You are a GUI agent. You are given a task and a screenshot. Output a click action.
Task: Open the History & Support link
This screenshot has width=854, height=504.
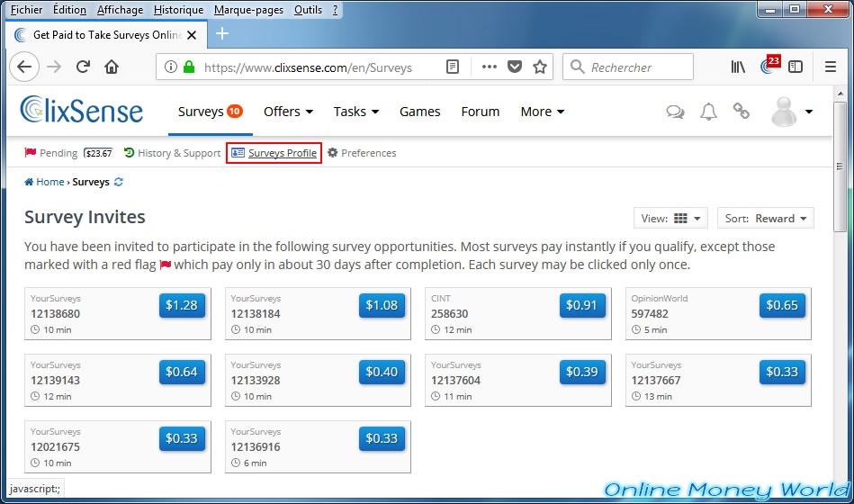(172, 153)
